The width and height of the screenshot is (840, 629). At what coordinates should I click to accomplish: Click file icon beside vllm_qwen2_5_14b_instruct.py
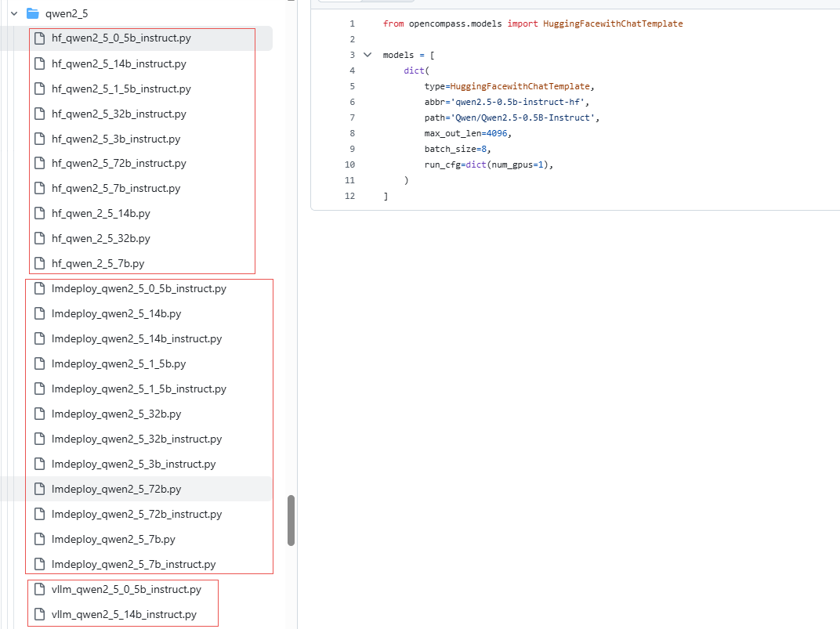(x=40, y=615)
